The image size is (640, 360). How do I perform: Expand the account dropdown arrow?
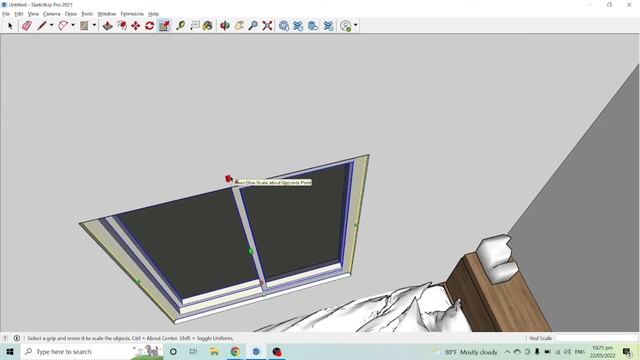click(x=356, y=25)
